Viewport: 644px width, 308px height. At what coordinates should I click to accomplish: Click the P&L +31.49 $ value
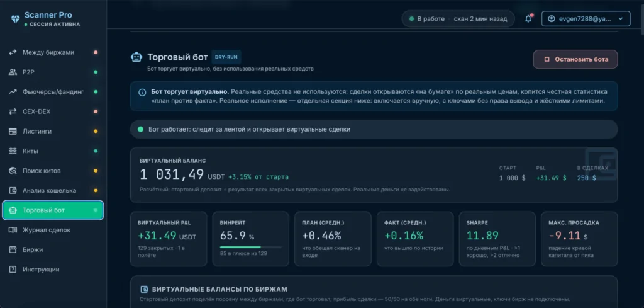click(x=551, y=178)
